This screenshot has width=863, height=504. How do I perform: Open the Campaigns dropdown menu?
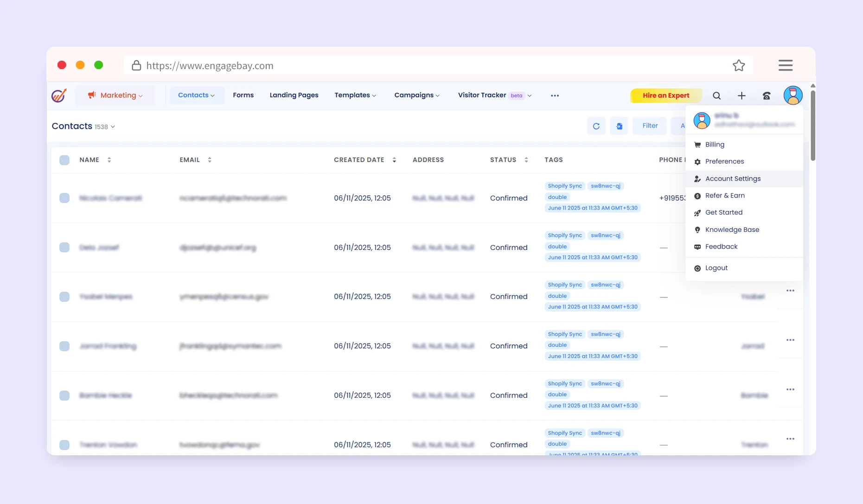(416, 95)
